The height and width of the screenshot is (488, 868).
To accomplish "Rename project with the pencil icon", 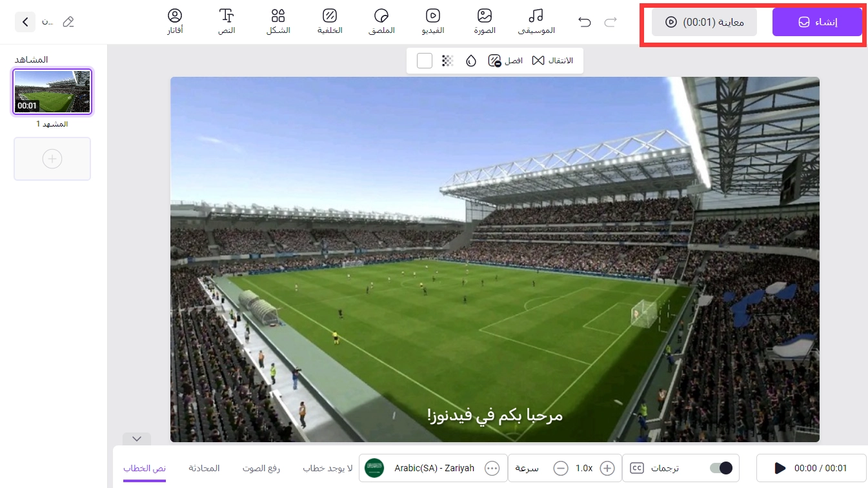I will click(68, 23).
